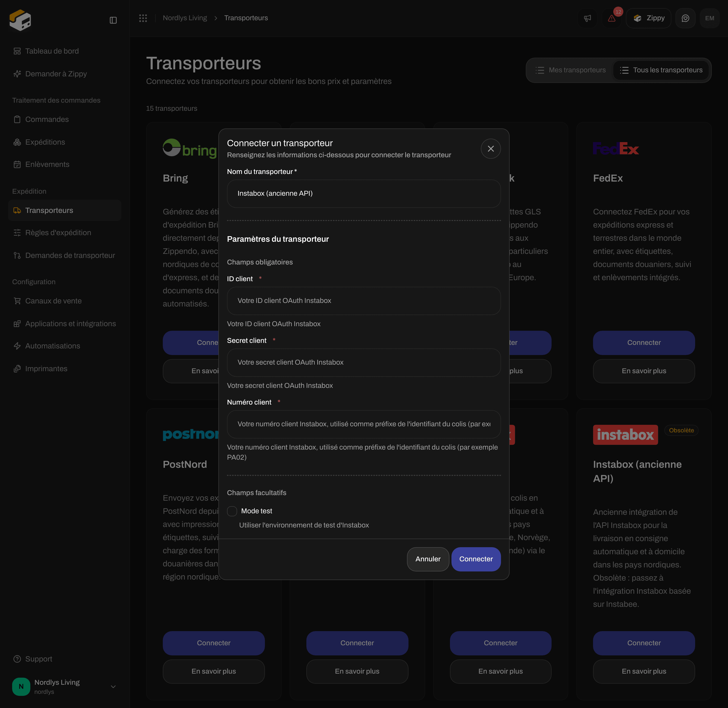The image size is (728, 708).
Task: Click Nordlys Living breadcrumb link
Action: point(185,18)
